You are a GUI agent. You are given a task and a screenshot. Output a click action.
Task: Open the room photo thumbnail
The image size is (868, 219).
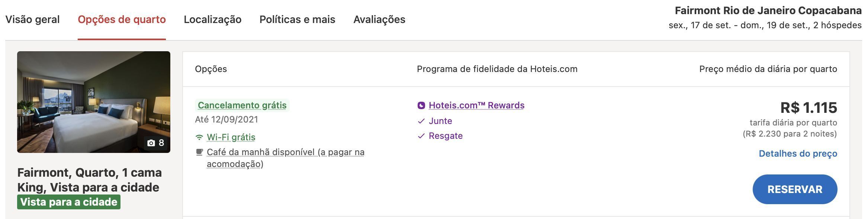(94, 102)
